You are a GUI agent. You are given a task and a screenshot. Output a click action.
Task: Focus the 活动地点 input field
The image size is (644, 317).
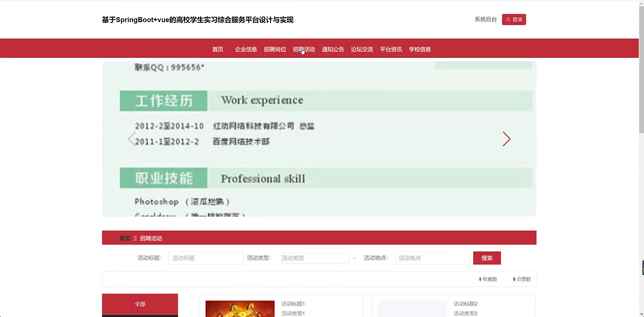click(x=432, y=258)
